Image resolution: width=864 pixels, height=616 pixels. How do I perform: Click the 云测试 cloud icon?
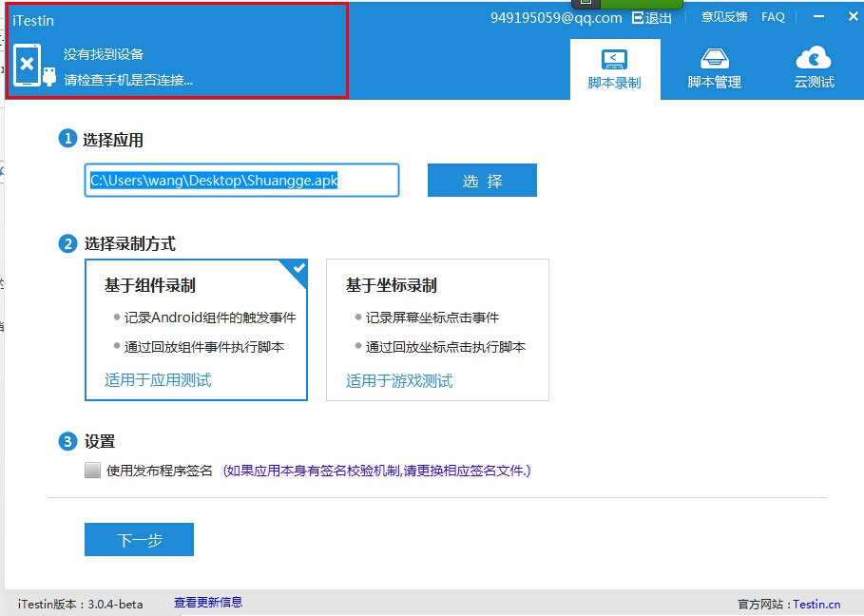coord(814,58)
